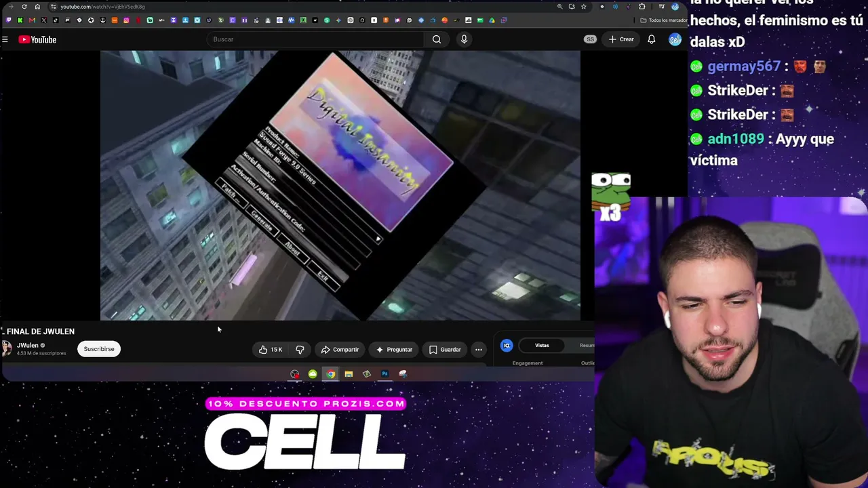Open File Explorer from the taskbar
Image resolution: width=868 pixels, height=488 pixels.
349,374
